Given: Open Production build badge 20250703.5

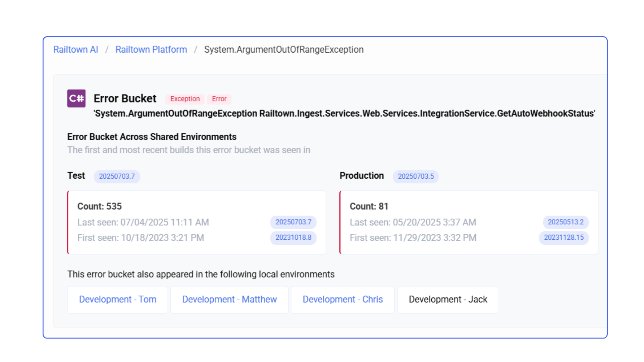Looking at the screenshot, I should [x=416, y=176].
